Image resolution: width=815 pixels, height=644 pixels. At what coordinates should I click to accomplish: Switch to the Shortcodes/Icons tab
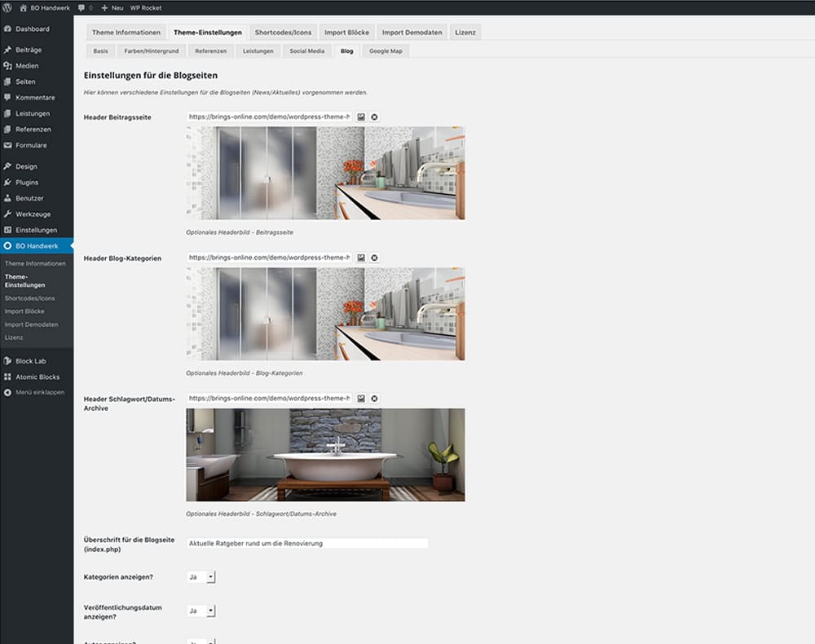tap(283, 33)
